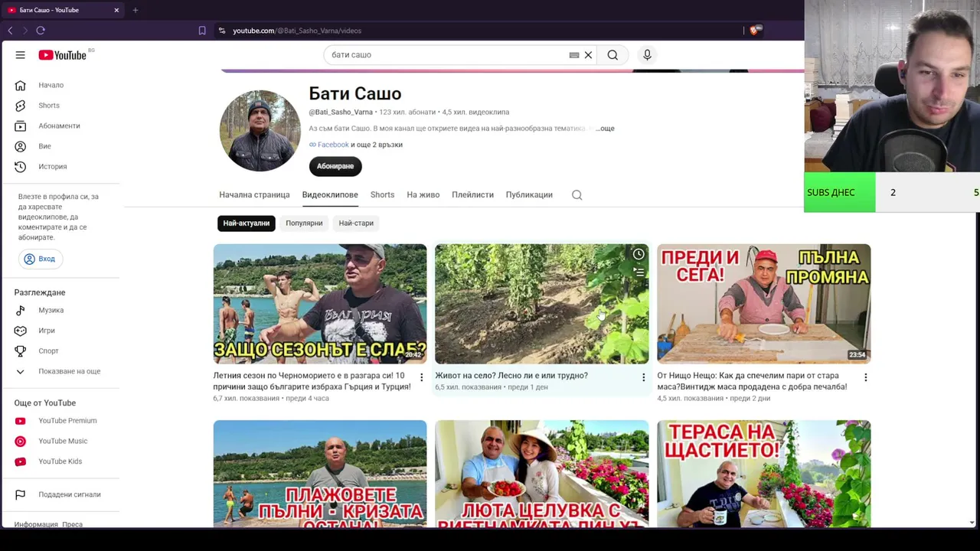Play the ЛЮТА ЦЕЛУВКА video thumbnail

click(542, 474)
